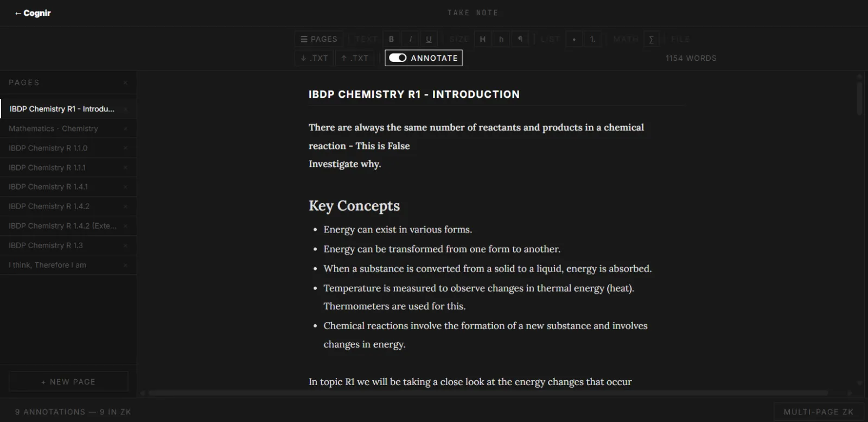
Task: Delete the Mathematics - Chemistry page
Action: tap(125, 129)
